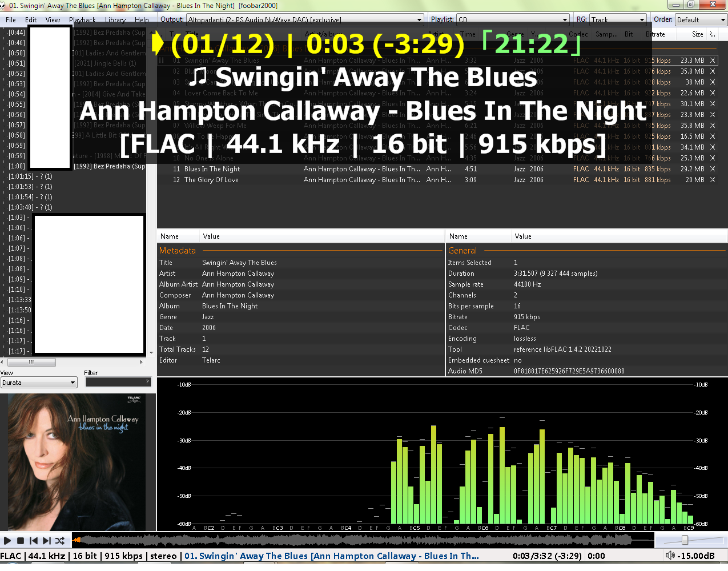Screen dimensions: 728x571
Task: Click the Value header in metadata panel
Action: 211,236
